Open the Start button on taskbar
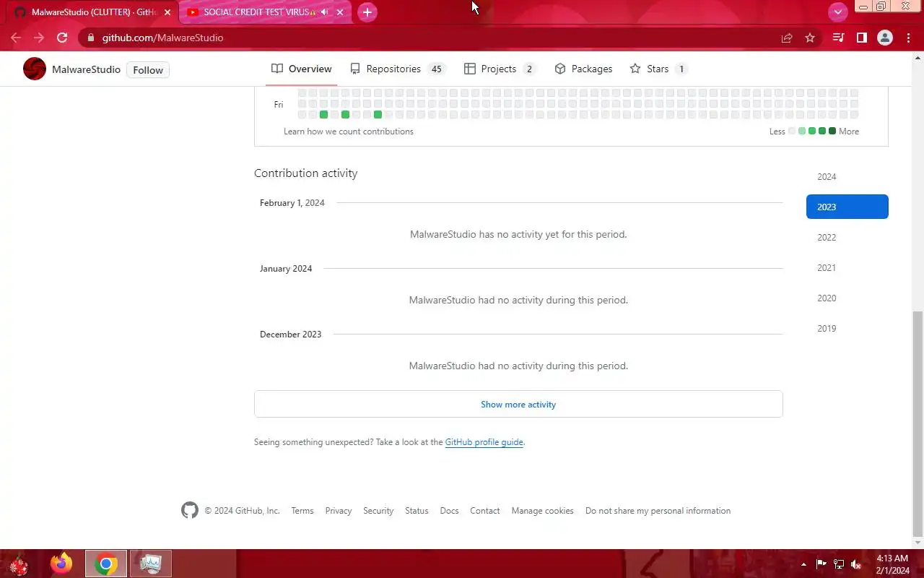 [x=18, y=564]
